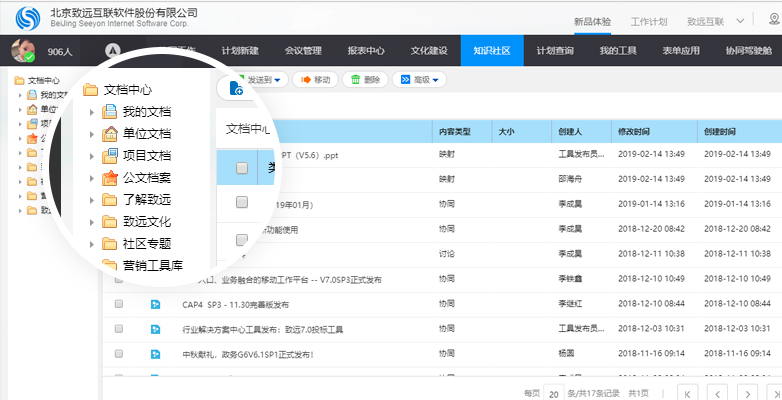Click the 移动 button
Screen dimensions: 782x400
point(316,80)
